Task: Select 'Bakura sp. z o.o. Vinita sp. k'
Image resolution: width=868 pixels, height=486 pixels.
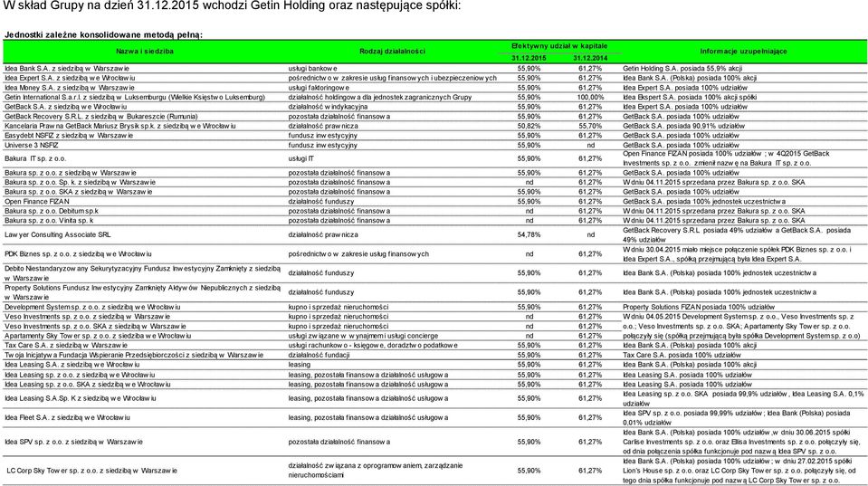Action: (x=49, y=220)
